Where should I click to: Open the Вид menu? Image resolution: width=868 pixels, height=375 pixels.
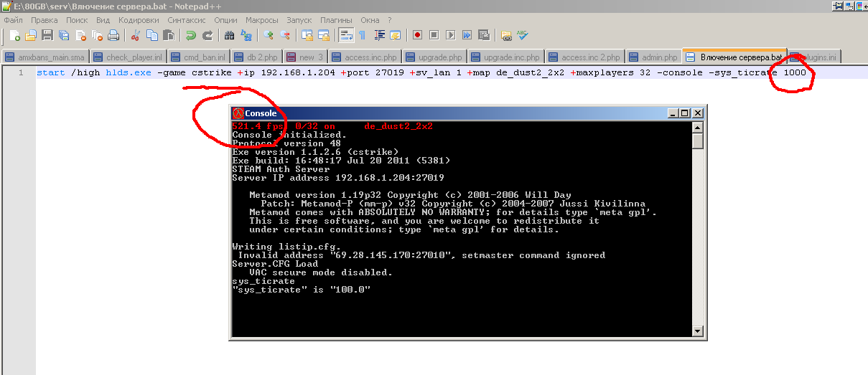point(103,20)
